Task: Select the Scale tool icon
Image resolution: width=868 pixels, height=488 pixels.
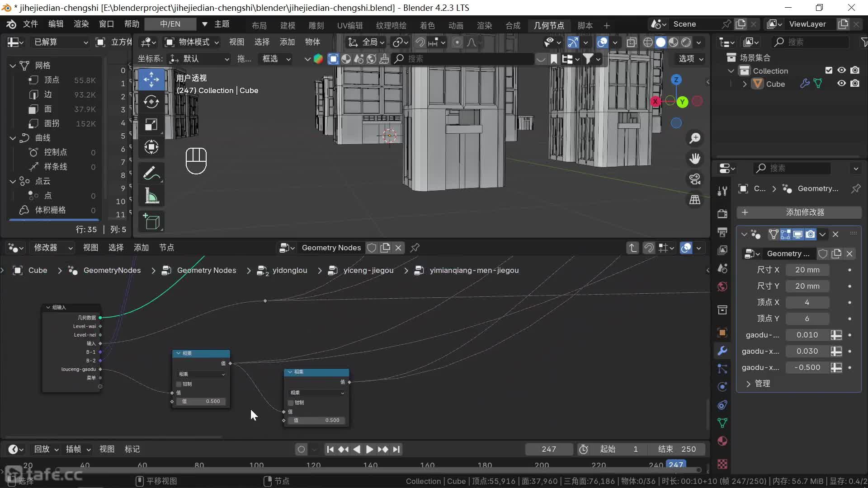Action: [151, 124]
